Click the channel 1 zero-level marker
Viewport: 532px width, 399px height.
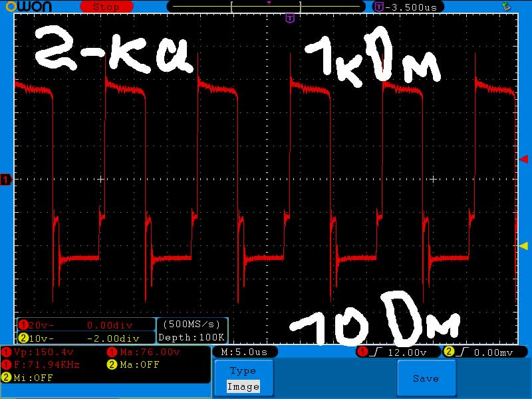[6, 179]
